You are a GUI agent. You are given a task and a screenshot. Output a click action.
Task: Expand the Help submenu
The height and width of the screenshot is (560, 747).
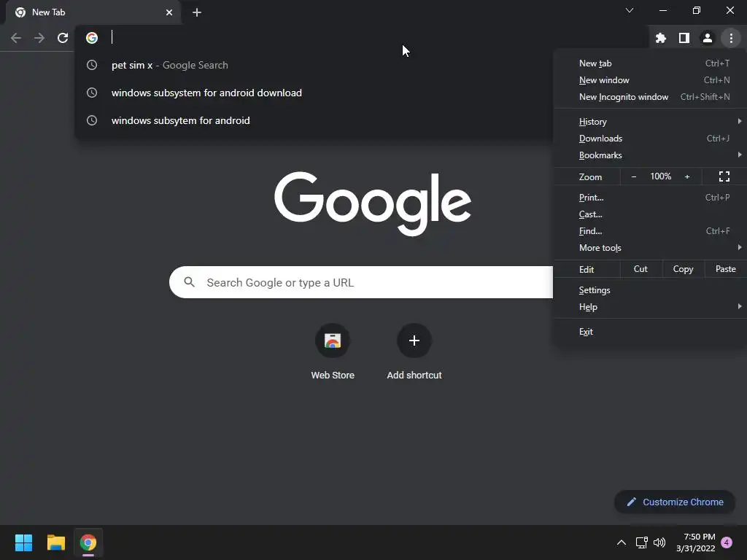[x=650, y=307]
